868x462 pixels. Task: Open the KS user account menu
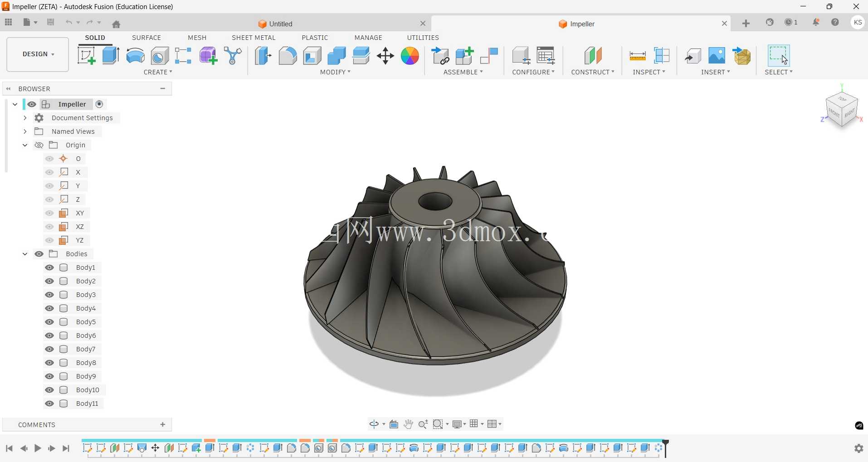[x=858, y=23]
